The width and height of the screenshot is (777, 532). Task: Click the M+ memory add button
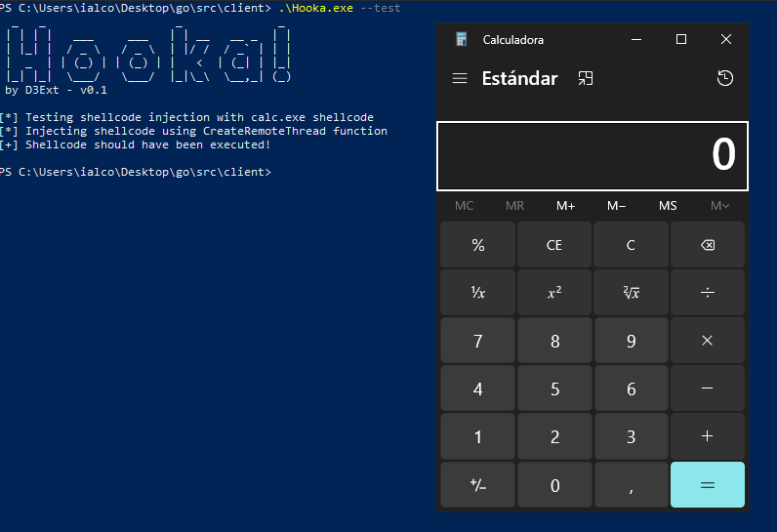pyautogui.click(x=565, y=206)
